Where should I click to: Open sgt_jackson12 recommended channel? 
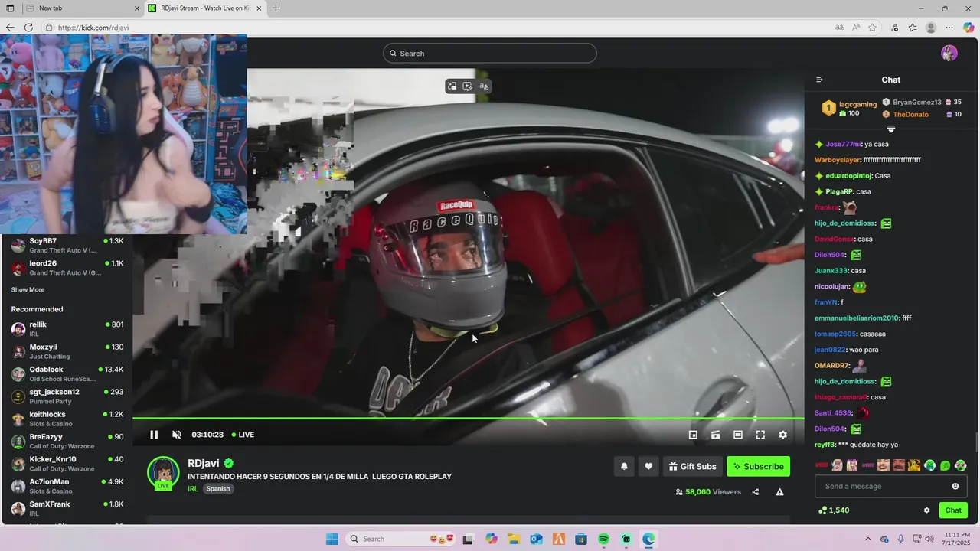pyautogui.click(x=67, y=396)
